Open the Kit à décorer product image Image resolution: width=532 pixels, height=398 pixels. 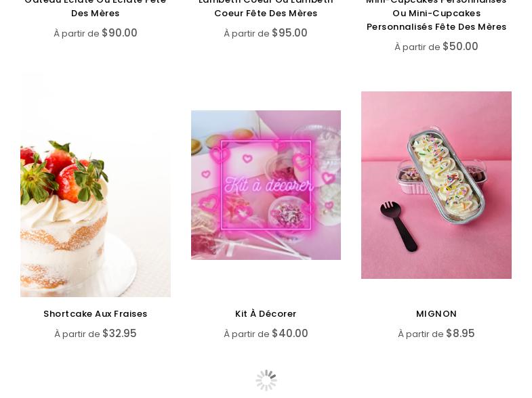[x=266, y=185]
